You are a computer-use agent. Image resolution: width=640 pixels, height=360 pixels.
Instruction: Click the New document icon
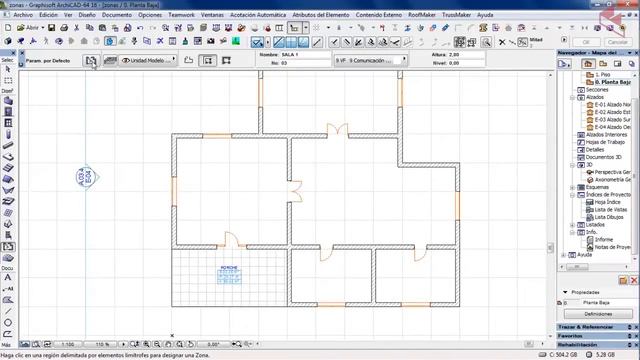(8, 28)
